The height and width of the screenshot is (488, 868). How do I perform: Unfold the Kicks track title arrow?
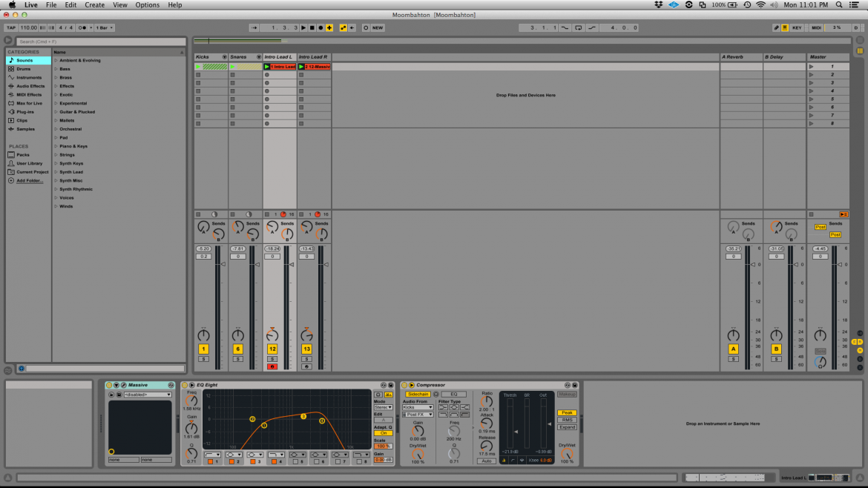[x=224, y=57]
